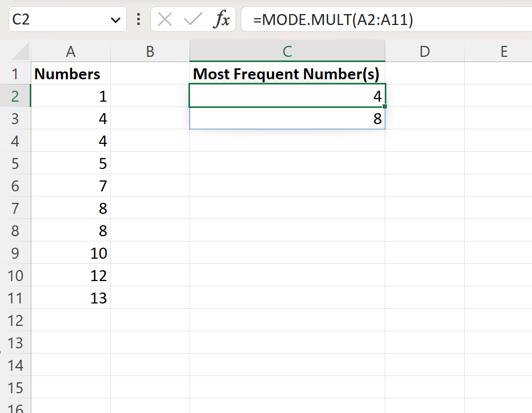
Task: Select cell A9 containing 10
Action: 70,253
